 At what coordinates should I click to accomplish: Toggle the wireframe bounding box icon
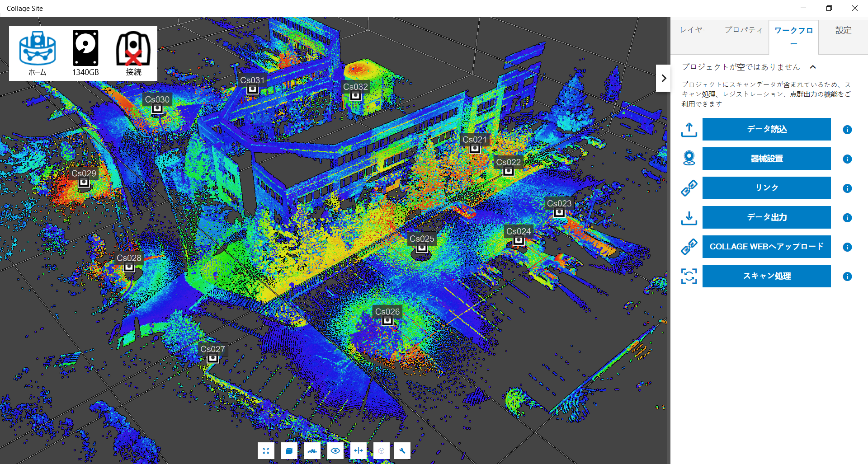point(381,450)
